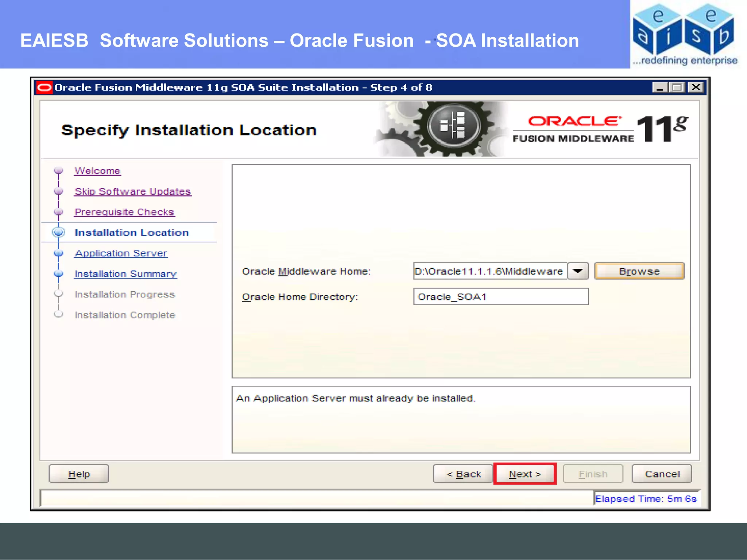
Task: Open the Application Server step link
Action: [121, 253]
